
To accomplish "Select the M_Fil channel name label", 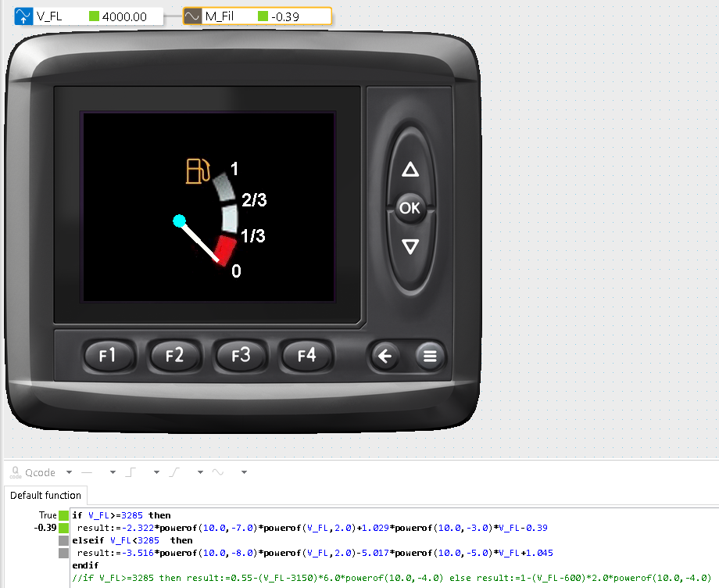I will 219,16.
